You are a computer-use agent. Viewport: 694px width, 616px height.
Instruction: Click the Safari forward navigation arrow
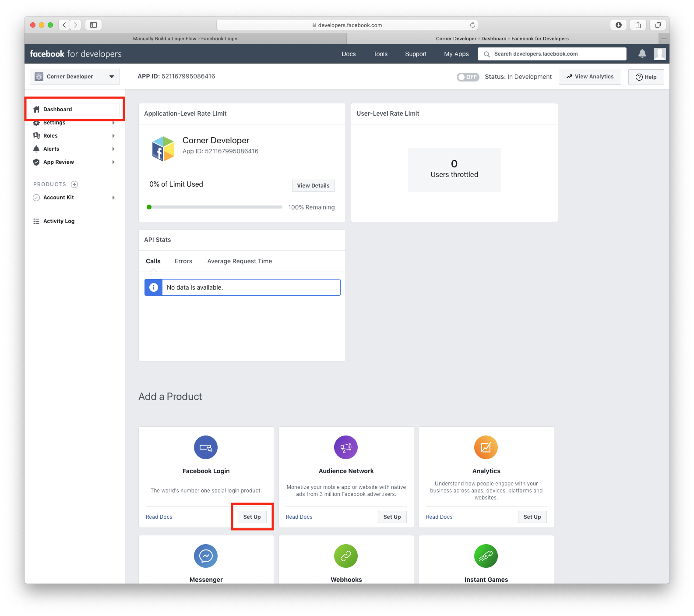[76, 25]
